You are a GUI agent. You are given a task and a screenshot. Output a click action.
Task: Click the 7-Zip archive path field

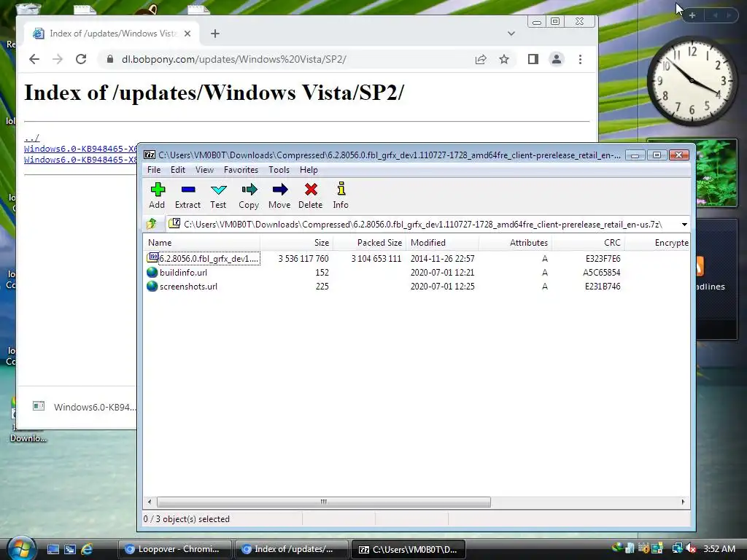point(422,225)
